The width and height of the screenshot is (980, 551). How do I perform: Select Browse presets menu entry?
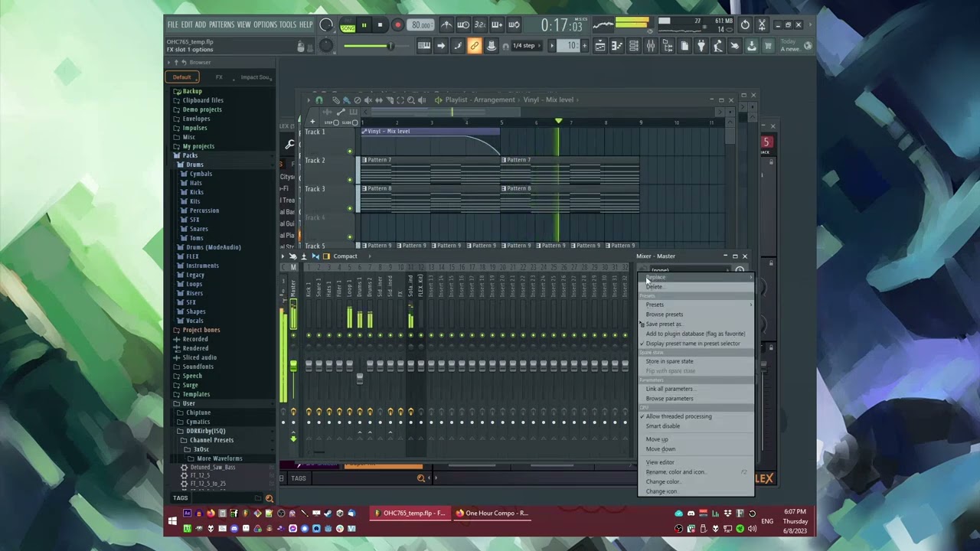click(x=696, y=315)
